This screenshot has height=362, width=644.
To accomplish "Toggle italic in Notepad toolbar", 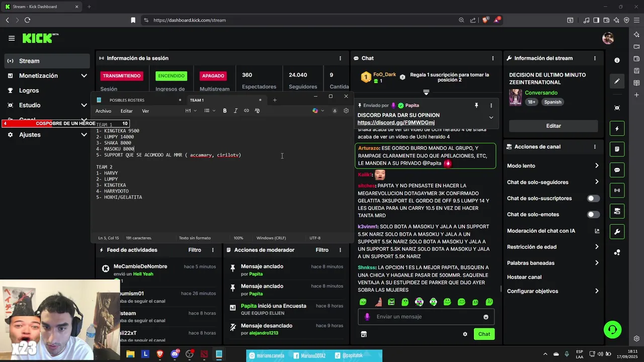I will pos(235,111).
